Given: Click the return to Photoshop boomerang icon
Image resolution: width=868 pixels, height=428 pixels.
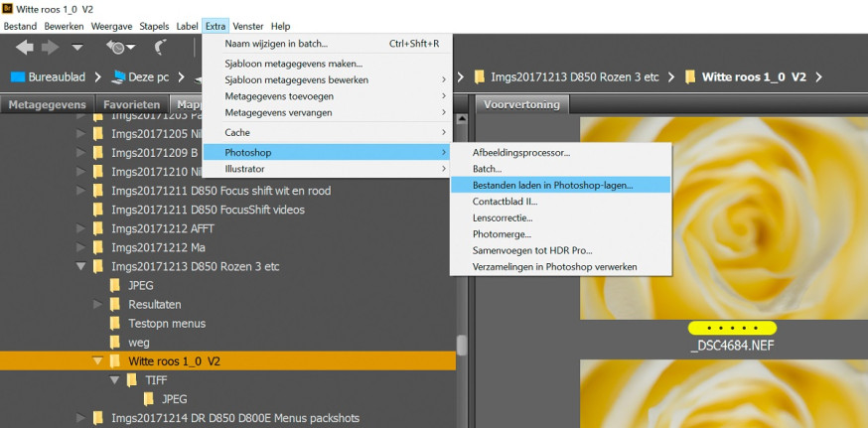Looking at the screenshot, I should click(160, 48).
